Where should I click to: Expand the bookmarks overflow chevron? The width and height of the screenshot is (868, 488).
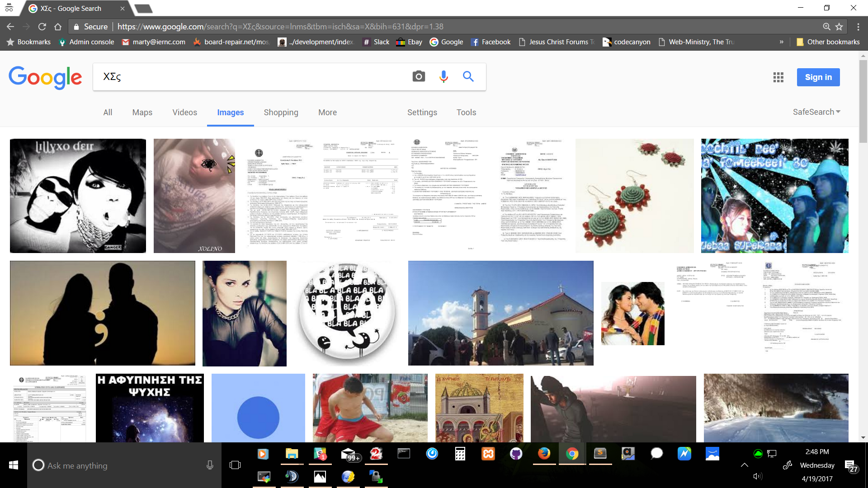coord(782,42)
